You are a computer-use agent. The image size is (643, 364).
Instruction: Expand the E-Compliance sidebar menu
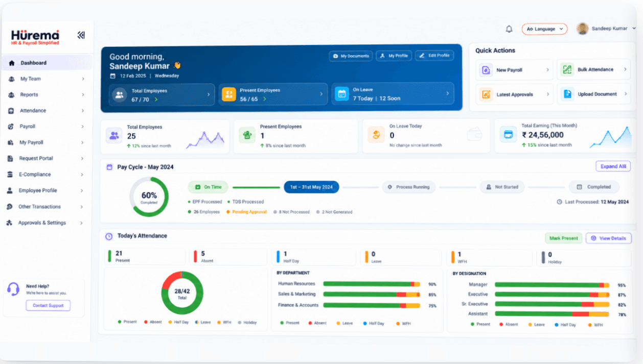click(83, 175)
